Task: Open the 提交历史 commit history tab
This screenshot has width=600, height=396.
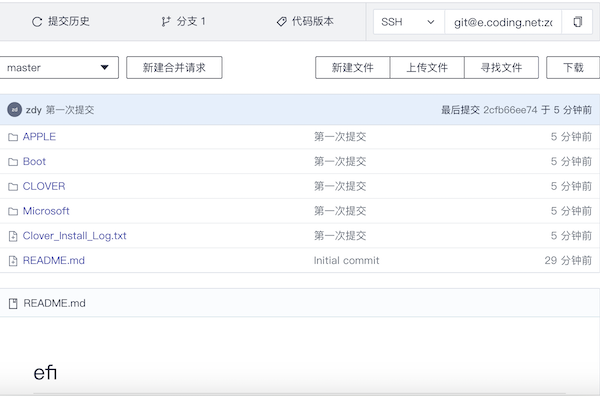Action: [x=60, y=21]
